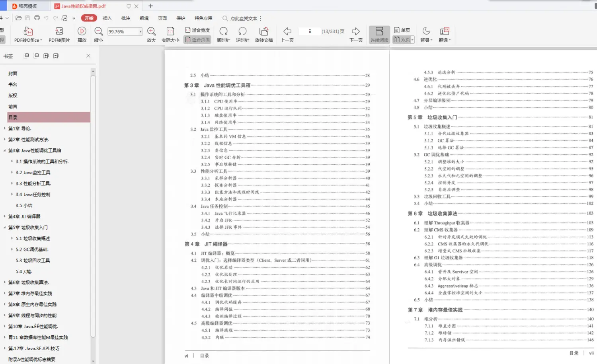Click 旋转文档 tool
Screen dimensions: 597x364
coord(264,35)
